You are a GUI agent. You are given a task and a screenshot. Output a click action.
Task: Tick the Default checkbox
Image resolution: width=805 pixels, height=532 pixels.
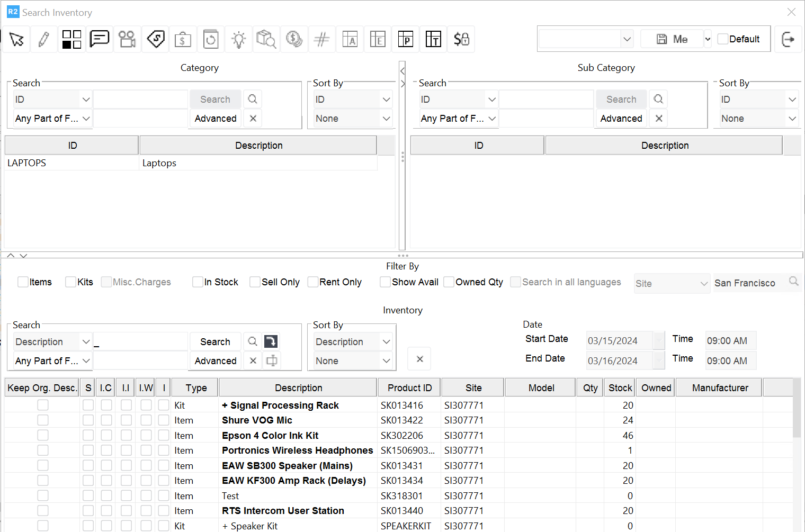pyautogui.click(x=723, y=39)
